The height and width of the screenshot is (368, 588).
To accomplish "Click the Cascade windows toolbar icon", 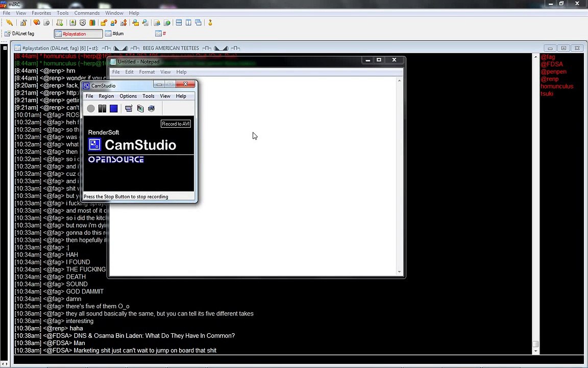I will (x=199, y=23).
